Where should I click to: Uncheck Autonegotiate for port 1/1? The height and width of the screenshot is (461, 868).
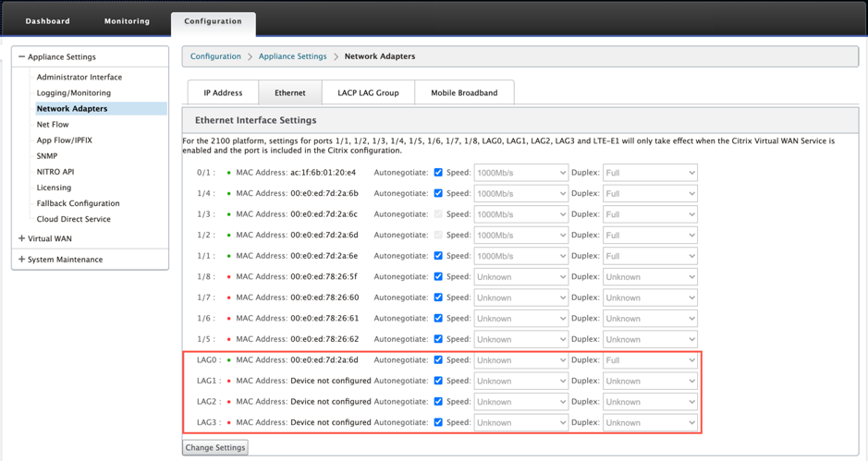[438, 256]
